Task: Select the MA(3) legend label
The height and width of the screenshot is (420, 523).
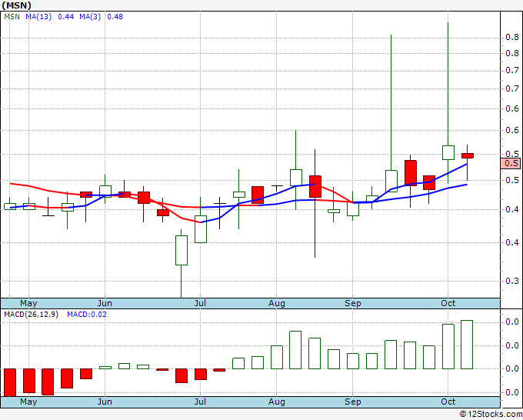Action: click(90, 17)
